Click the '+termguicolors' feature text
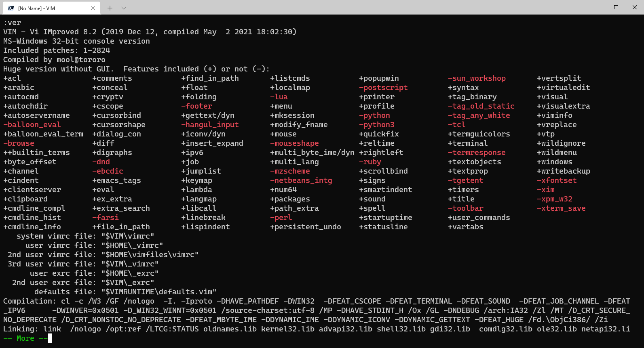The width and height of the screenshot is (644, 348). point(479,134)
